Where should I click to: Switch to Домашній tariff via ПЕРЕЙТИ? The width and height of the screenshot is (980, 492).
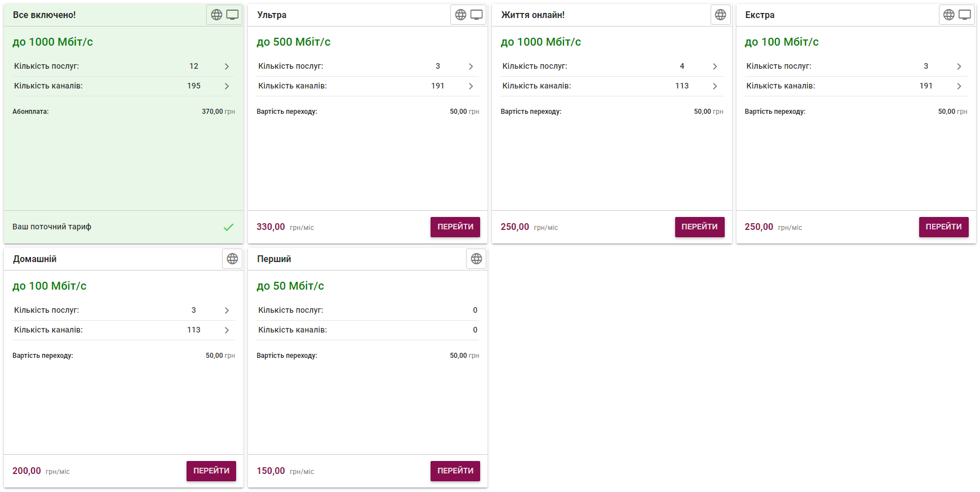point(211,471)
